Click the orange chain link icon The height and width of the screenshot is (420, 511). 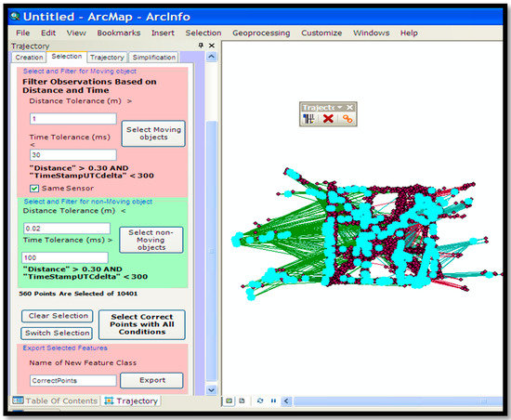click(347, 119)
